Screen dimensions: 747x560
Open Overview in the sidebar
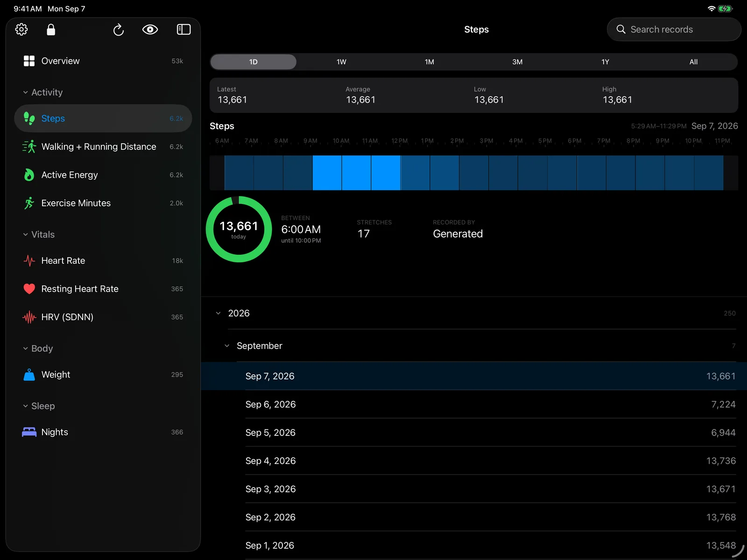click(103, 61)
